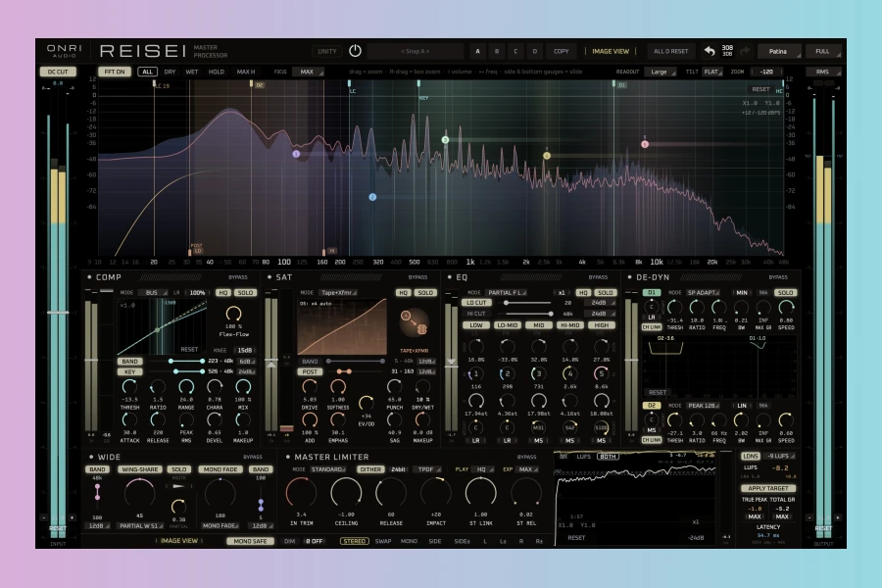Select snapshot slot B
Image resolution: width=882 pixels, height=588 pixels.
[x=497, y=51]
